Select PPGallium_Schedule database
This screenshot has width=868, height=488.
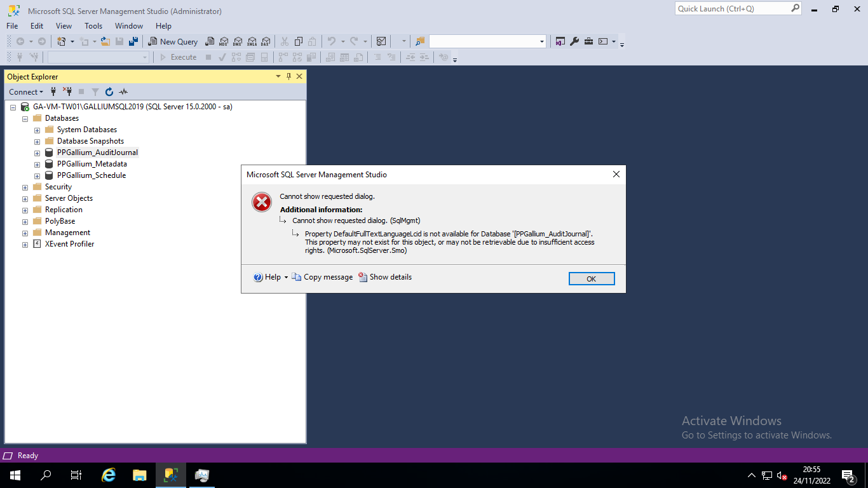tap(92, 175)
